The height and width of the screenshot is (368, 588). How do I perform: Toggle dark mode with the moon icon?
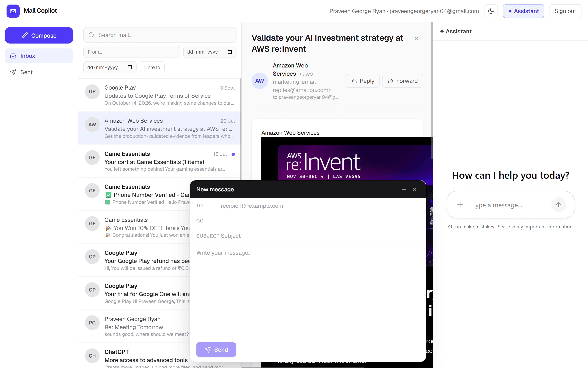click(491, 11)
